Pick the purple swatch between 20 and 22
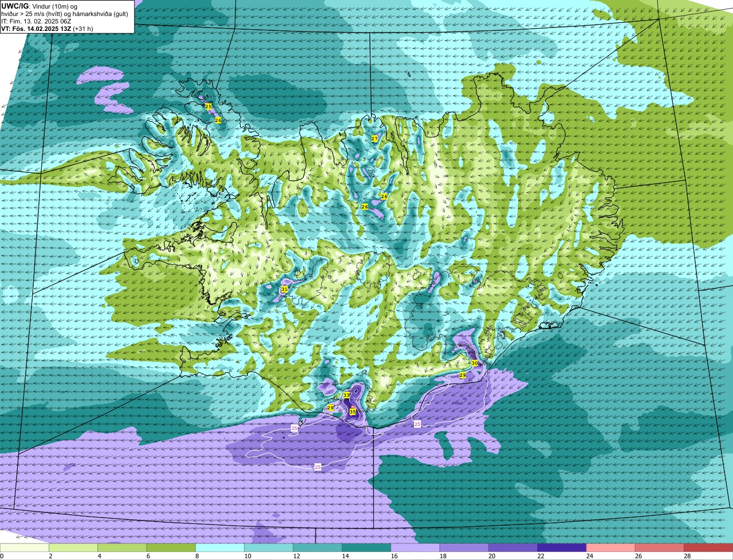Viewport: 733px width, 560px height. point(513,547)
